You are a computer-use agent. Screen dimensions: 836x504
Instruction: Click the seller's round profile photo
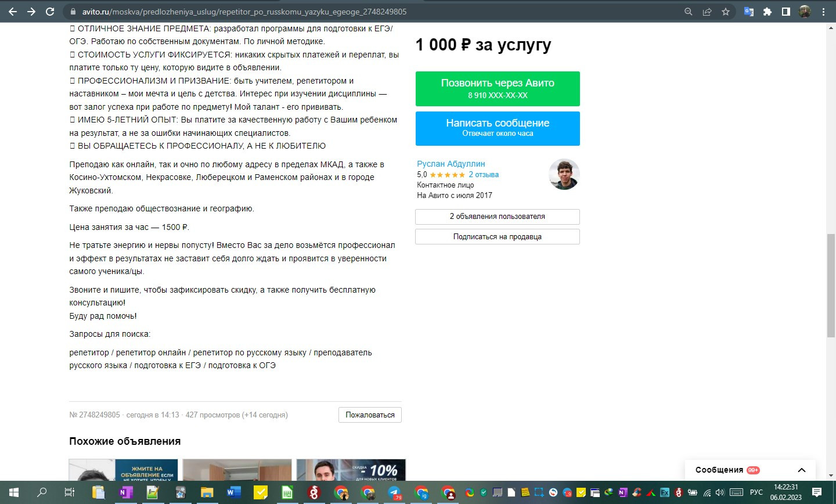click(564, 174)
